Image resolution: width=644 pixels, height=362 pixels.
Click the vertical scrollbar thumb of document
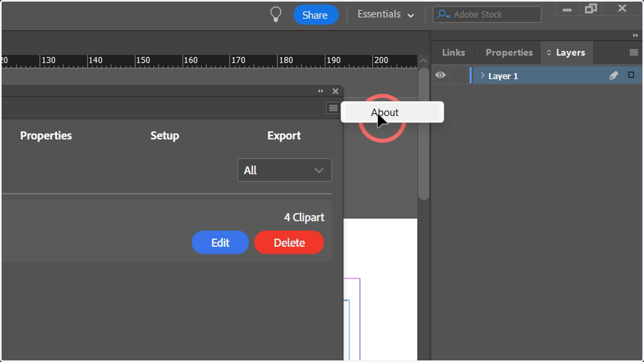pyautogui.click(x=423, y=134)
